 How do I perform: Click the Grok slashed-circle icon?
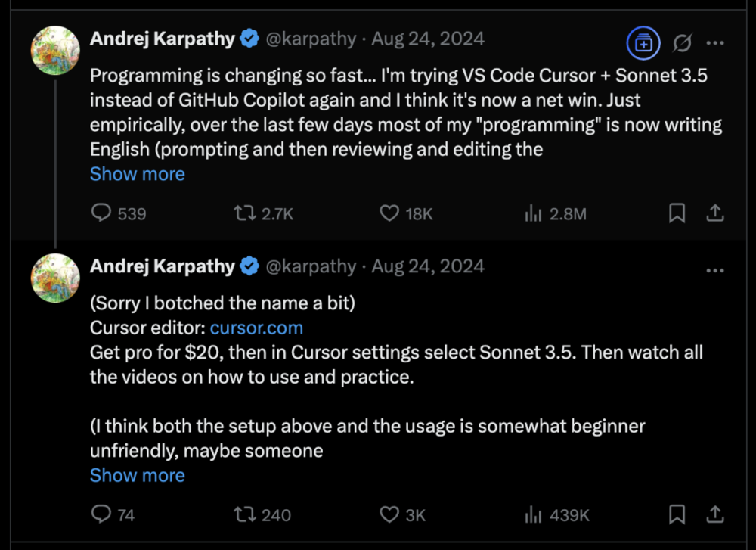pyautogui.click(x=681, y=44)
